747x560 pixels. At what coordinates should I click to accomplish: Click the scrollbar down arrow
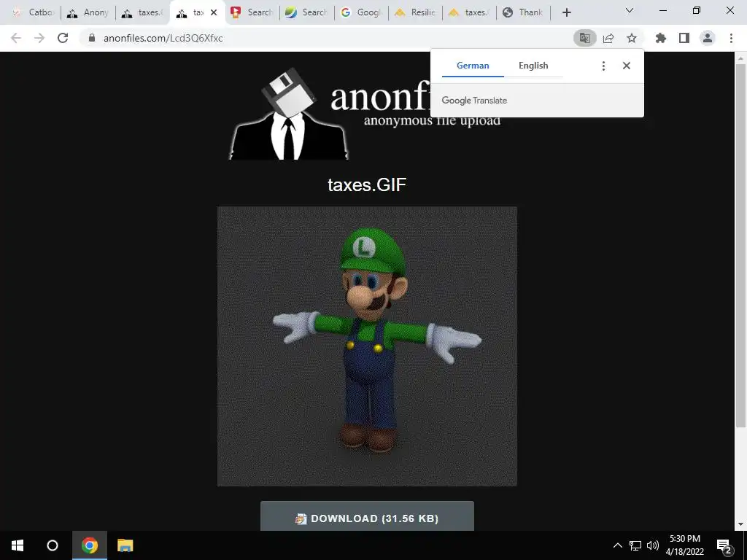(x=740, y=524)
